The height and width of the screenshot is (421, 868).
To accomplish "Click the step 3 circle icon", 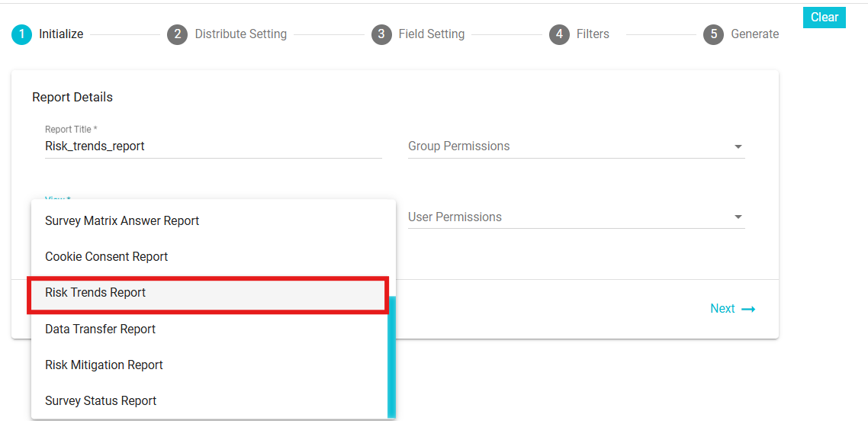I will [381, 34].
